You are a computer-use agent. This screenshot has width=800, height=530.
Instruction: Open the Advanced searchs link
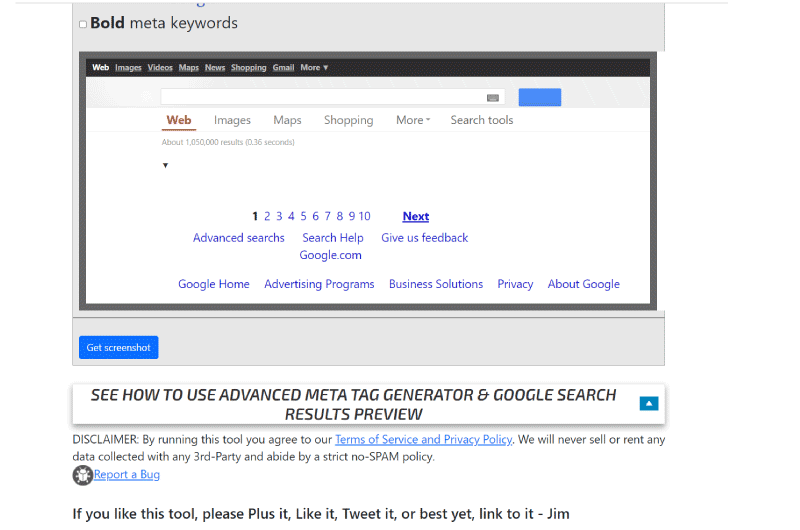click(x=239, y=238)
